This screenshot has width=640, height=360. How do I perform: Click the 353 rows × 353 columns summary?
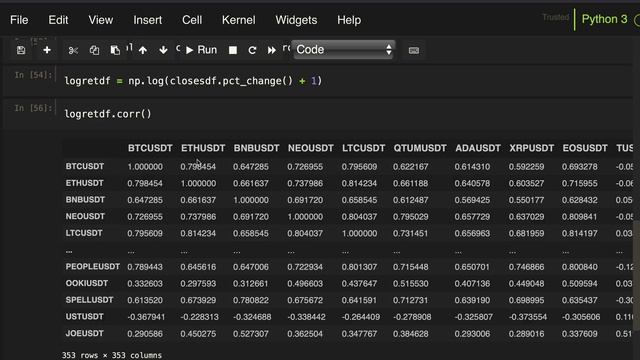pos(112,355)
